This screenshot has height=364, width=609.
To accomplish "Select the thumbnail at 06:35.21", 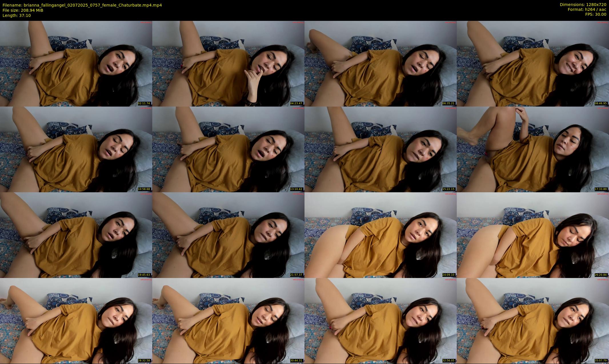I will pyautogui.click(x=380, y=63).
